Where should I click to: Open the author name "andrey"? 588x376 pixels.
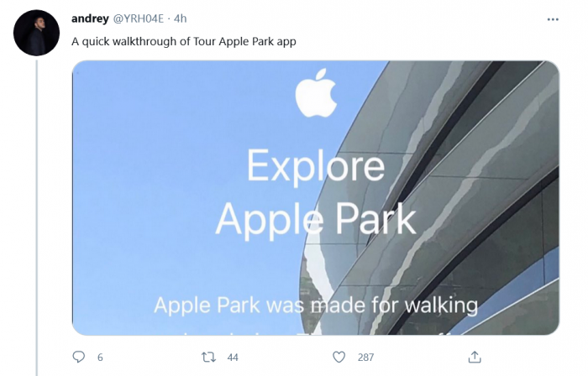click(88, 18)
